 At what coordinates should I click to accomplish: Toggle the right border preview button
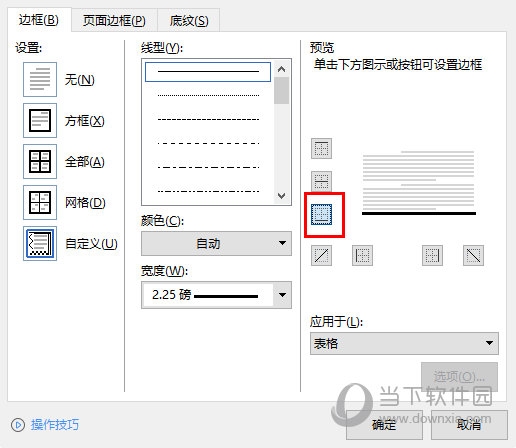click(432, 255)
